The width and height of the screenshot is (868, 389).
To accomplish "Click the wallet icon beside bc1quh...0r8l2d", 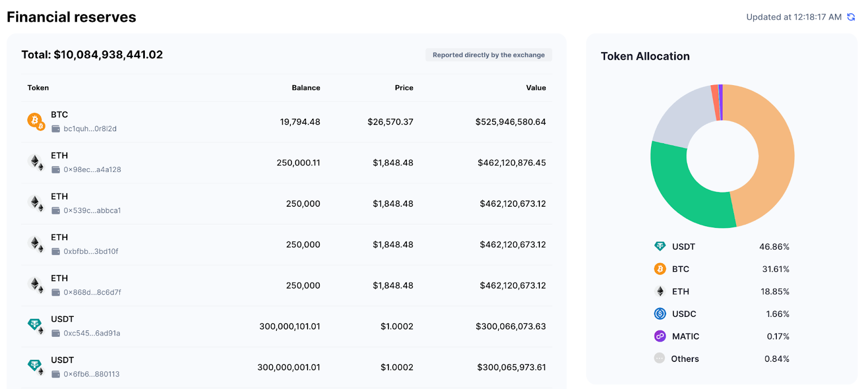I will pos(55,129).
